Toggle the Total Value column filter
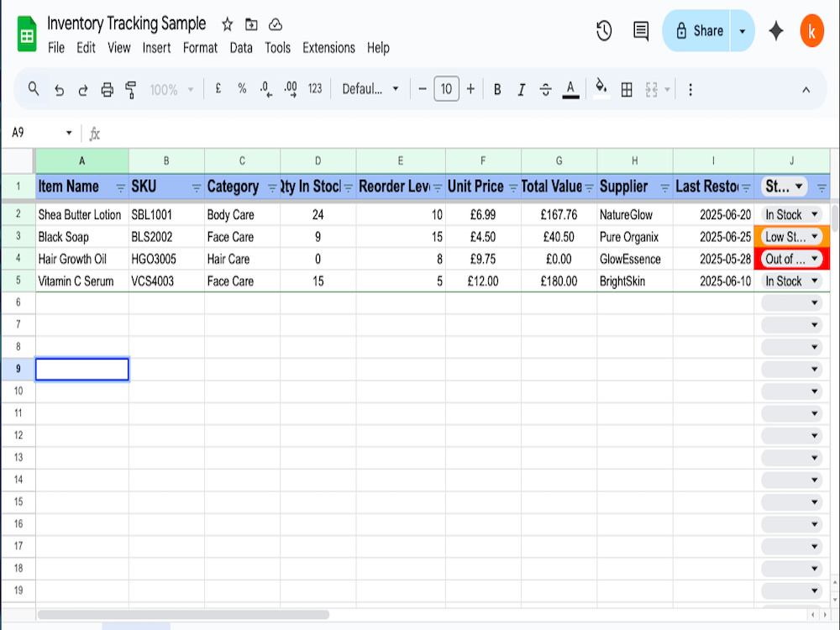Viewport: 840px width, 630px height. coord(590,187)
